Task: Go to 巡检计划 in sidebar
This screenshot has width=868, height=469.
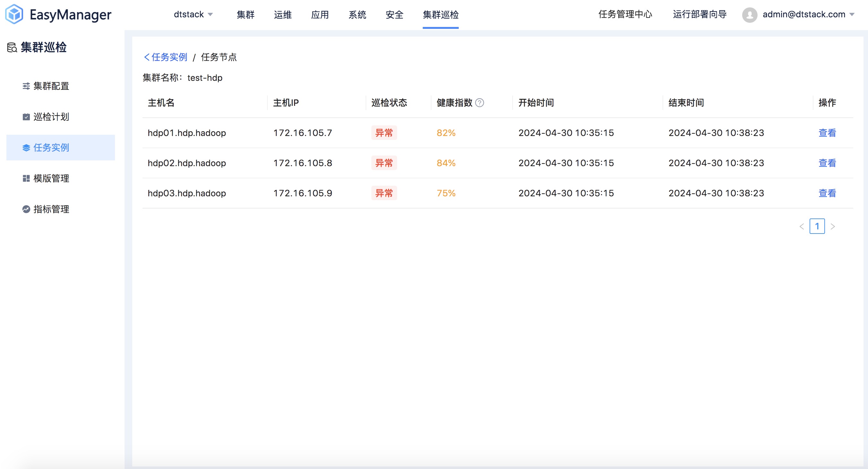Action: pyautogui.click(x=61, y=117)
